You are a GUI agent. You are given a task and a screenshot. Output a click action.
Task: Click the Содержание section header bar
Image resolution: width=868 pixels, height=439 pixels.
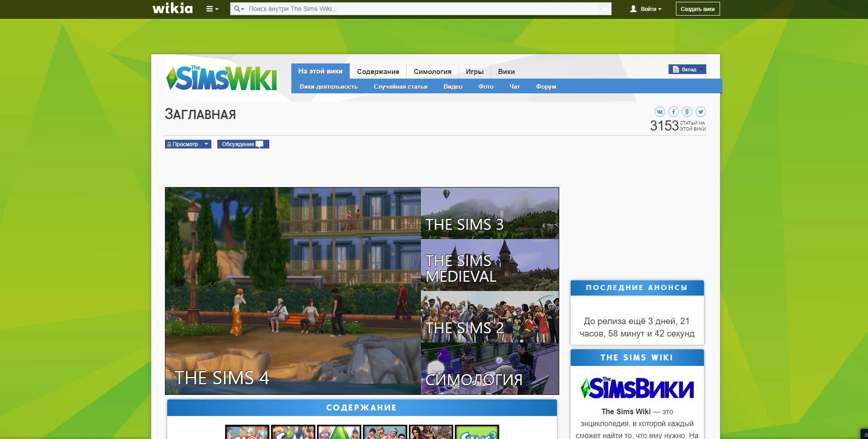pos(362,408)
